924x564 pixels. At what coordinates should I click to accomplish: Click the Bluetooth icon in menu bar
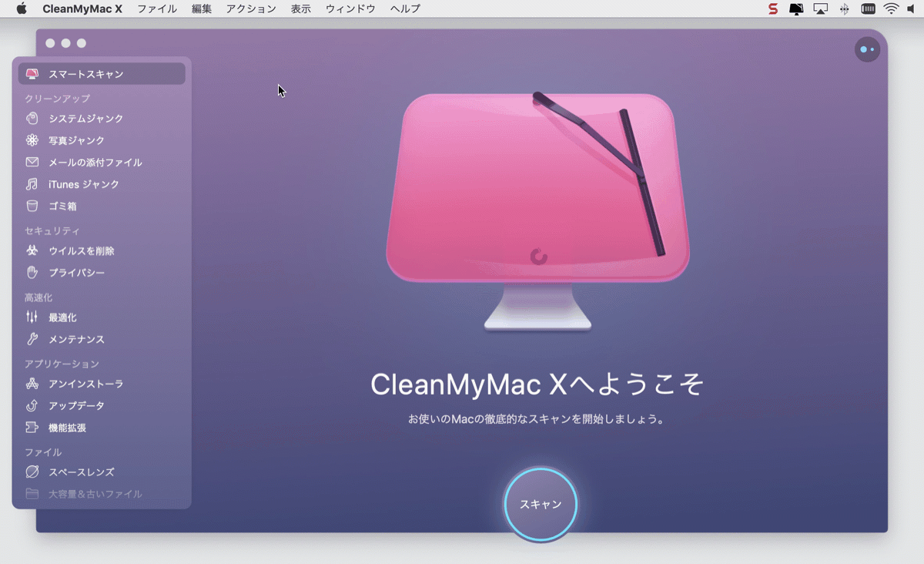coord(844,9)
